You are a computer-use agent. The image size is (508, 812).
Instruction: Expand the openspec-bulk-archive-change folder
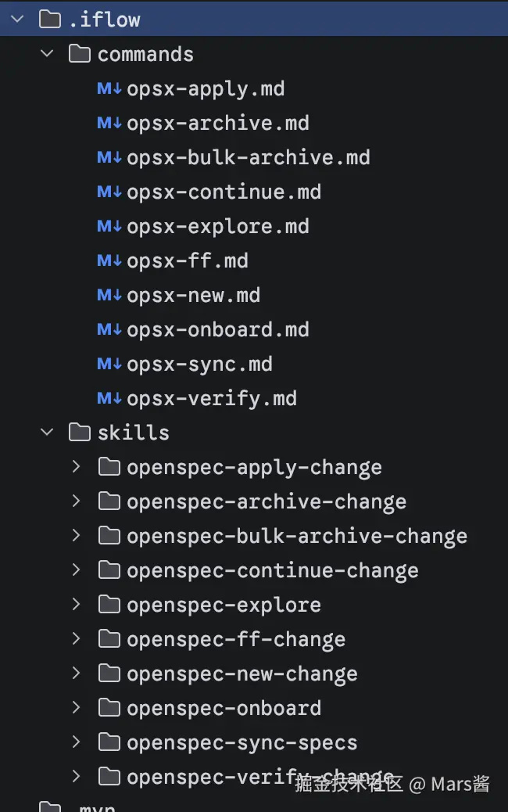pos(76,536)
